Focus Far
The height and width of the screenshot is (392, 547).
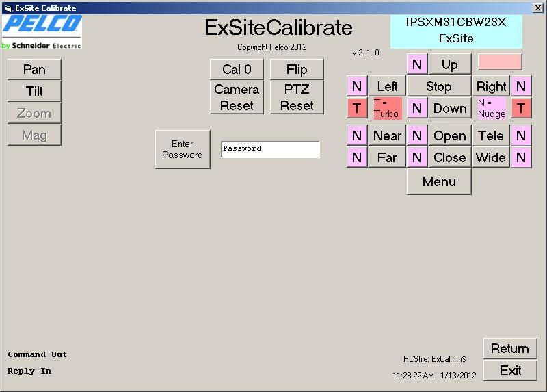click(x=387, y=157)
